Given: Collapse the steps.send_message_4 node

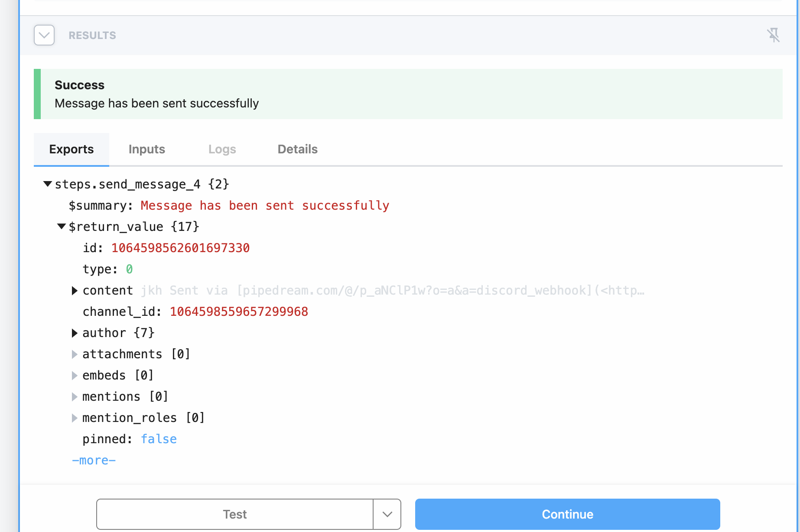Looking at the screenshot, I should [x=48, y=184].
